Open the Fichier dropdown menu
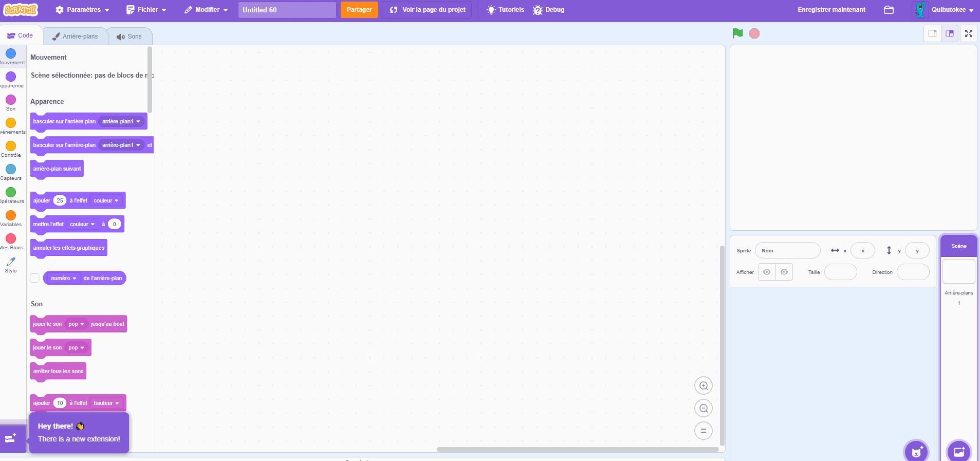The image size is (980, 461). point(146,10)
